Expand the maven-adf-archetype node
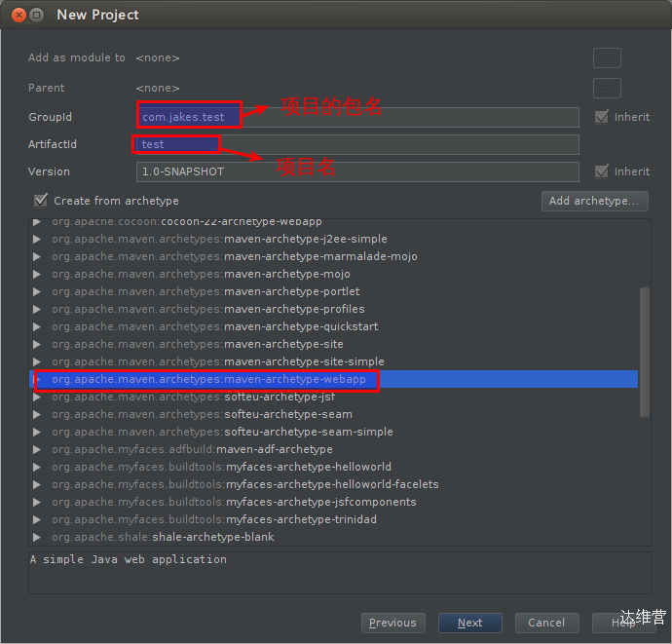672x644 pixels. click(37, 449)
